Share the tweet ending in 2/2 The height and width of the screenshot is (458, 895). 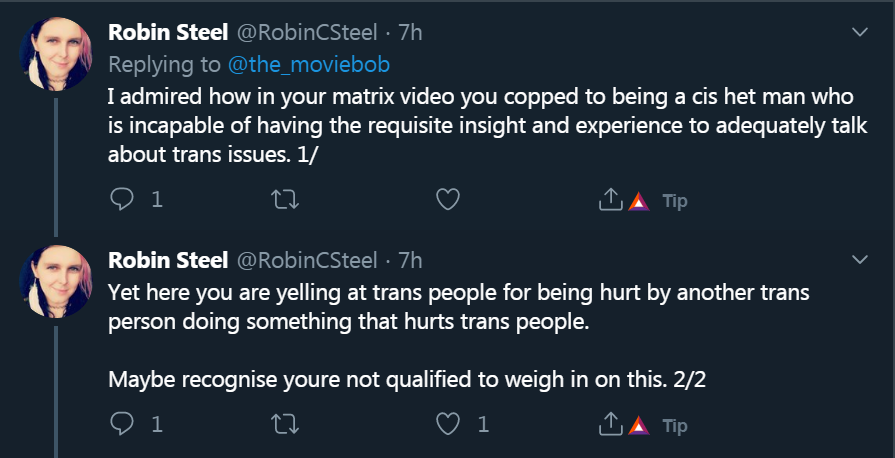click(x=610, y=425)
